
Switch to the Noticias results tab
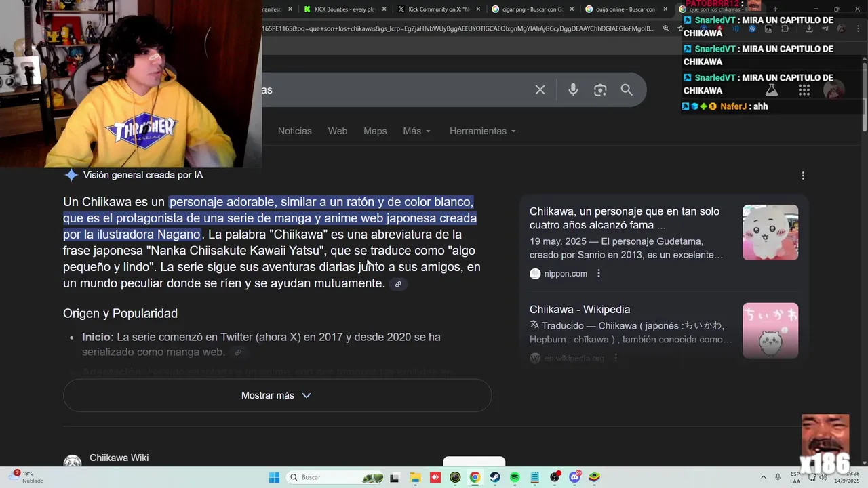pos(295,131)
